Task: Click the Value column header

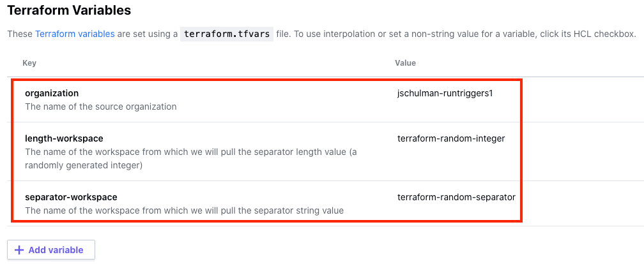Action: [x=405, y=63]
